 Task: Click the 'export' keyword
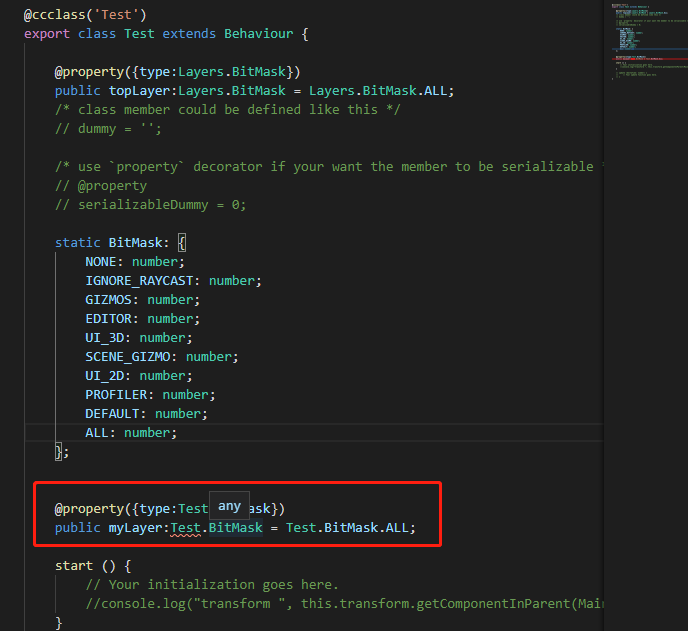point(47,34)
